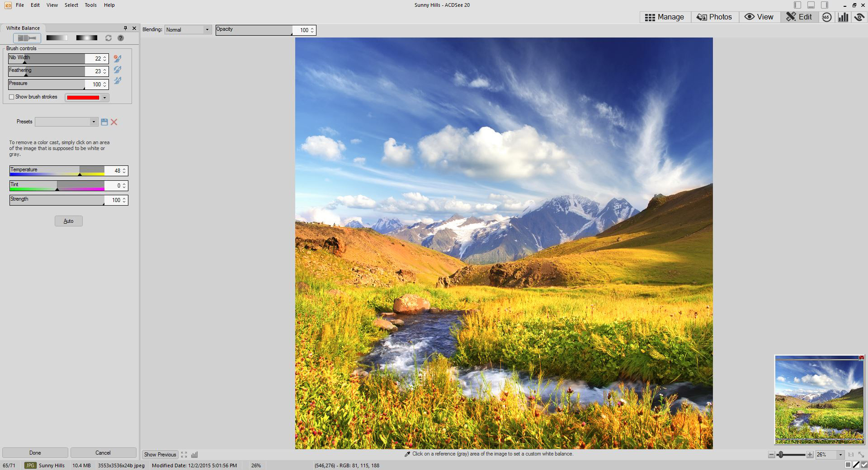Screen dimensions: 868x470
Task: Click Opacity value stepper arrows
Action: tap(312, 30)
